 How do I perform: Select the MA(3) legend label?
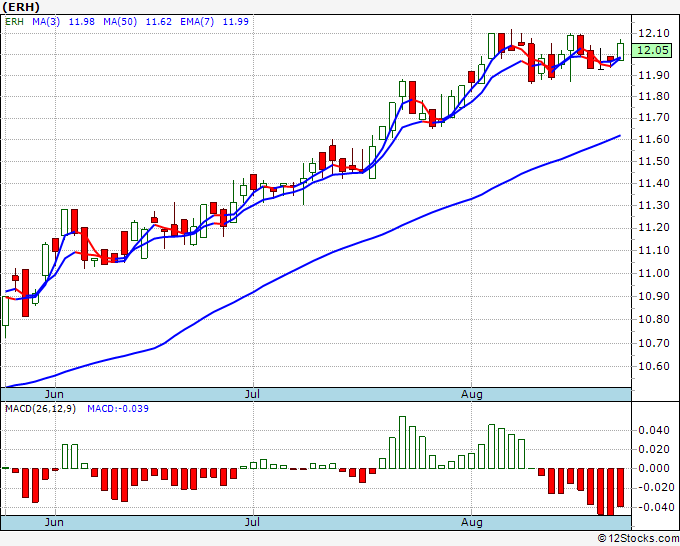coord(46,22)
